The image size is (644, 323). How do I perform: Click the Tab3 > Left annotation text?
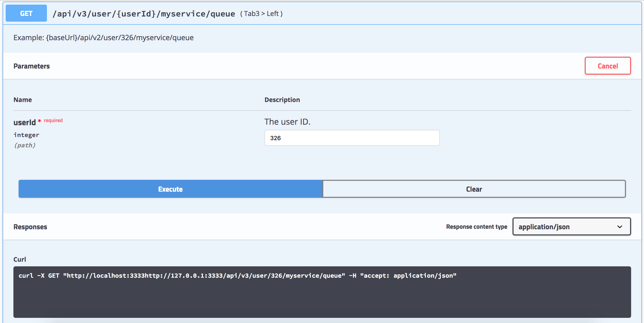pos(261,14)
